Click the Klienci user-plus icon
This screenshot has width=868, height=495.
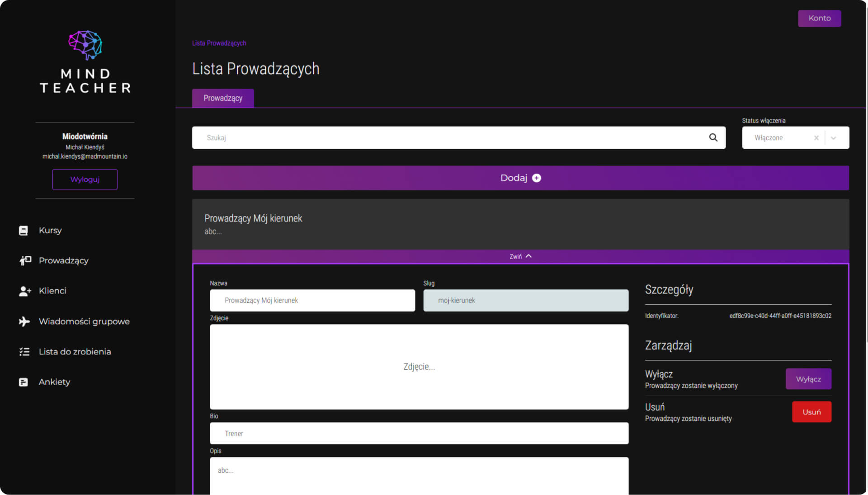pyautogui.click(x=25, y=291)
